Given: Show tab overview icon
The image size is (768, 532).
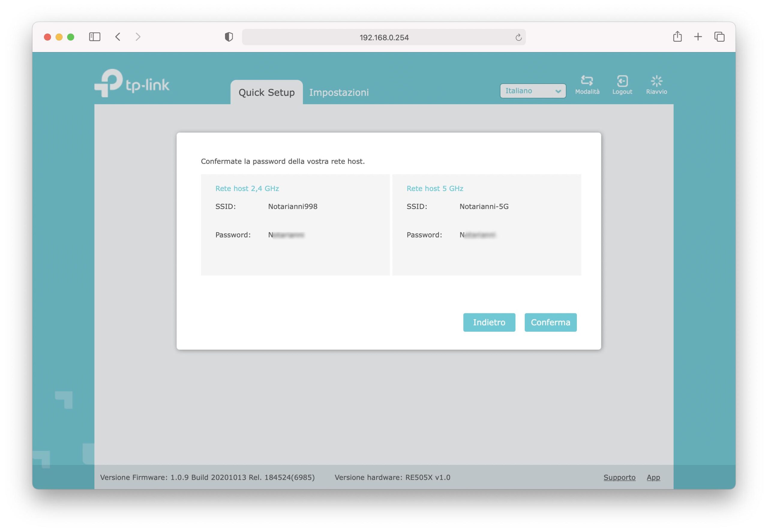Looking at the screenshot, I should click(719, 37).
